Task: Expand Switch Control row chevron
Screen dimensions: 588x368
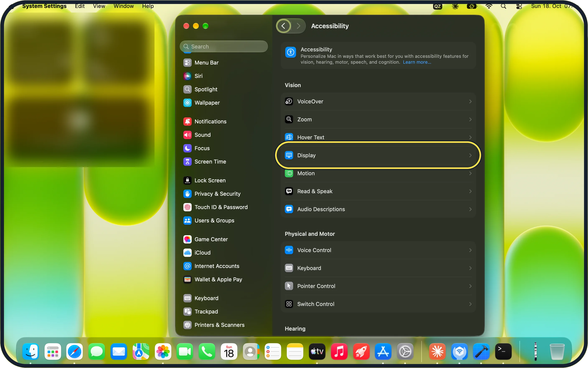Action: (x=470, y=304)
